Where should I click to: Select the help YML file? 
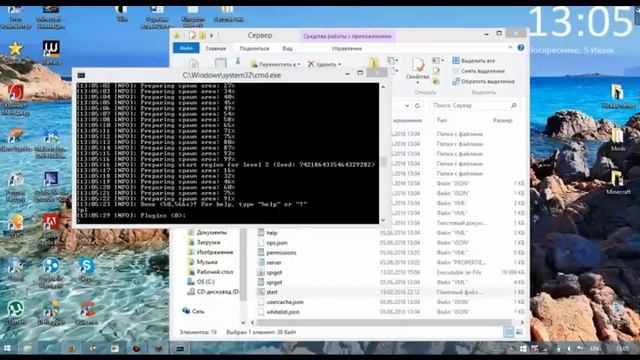pyautogui.click(x=267, y=233)
